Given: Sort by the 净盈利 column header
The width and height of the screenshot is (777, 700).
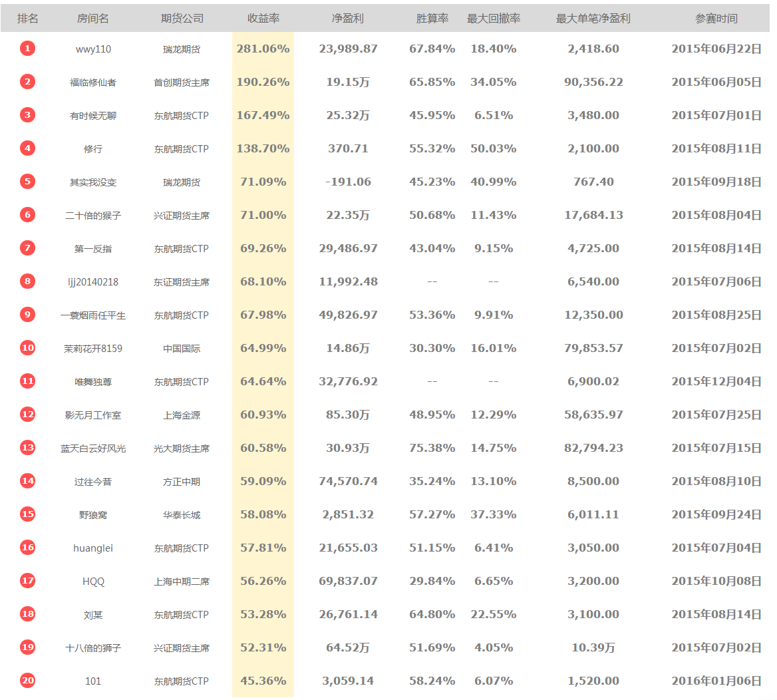Looking at the screenshot, I should (348, 19).
